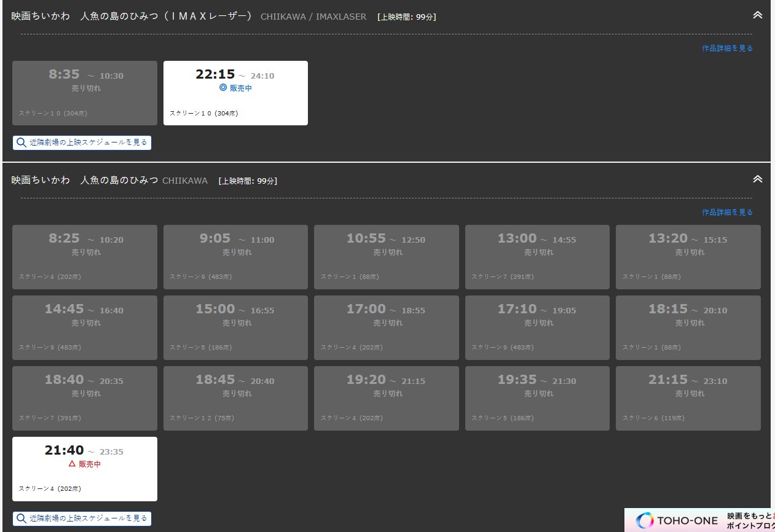Click the magnifier icon in the IMAX nearby-theaters button

coord(22,143)
